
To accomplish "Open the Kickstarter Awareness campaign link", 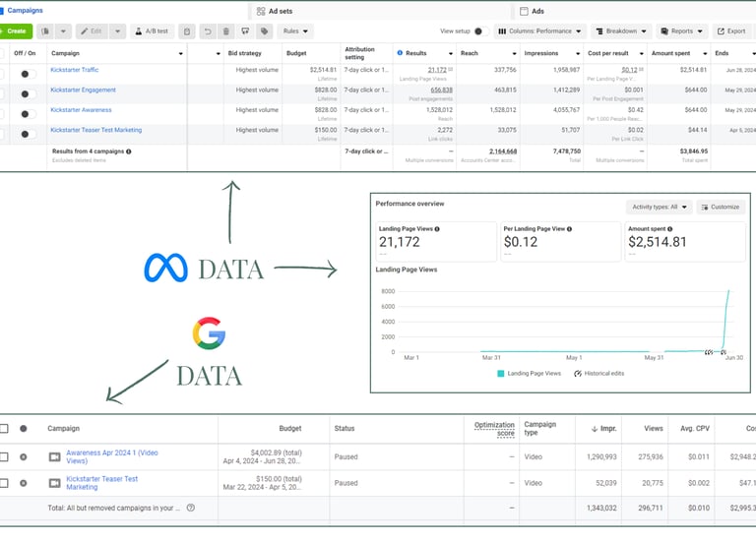I will pyautogui.click(x=81, y=110).
